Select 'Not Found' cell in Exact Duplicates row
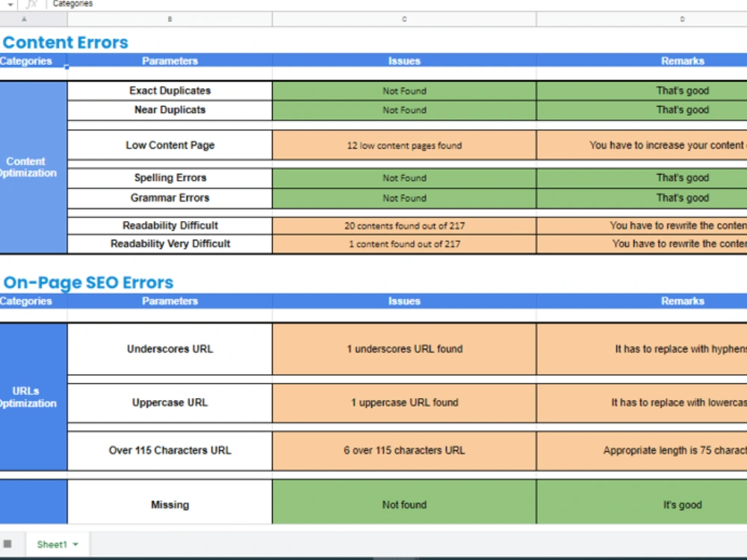Viewport: 747px width, 560px height. tap(404, 90)
